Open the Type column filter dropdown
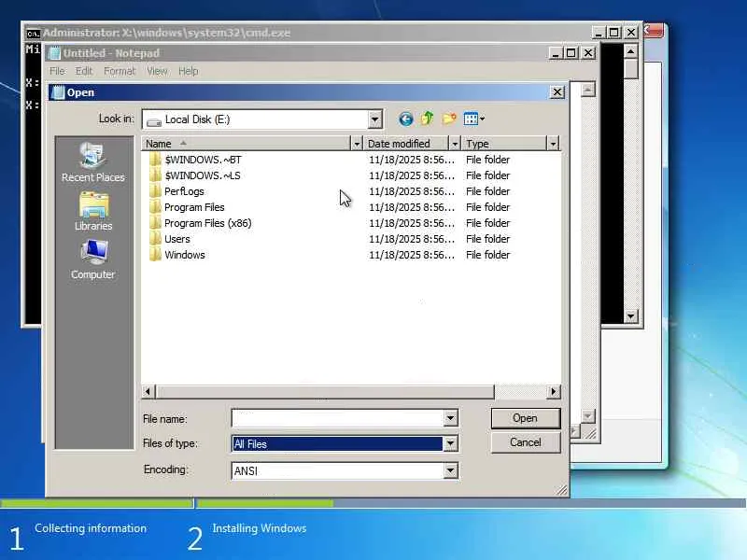Image resolution: width=747 pixels, height=560 pixels. coord(553,144)
